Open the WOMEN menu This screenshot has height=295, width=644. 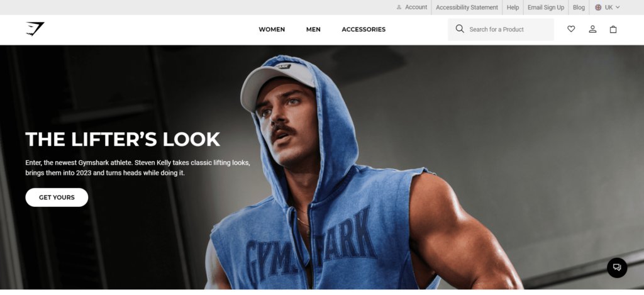[272, 30]
